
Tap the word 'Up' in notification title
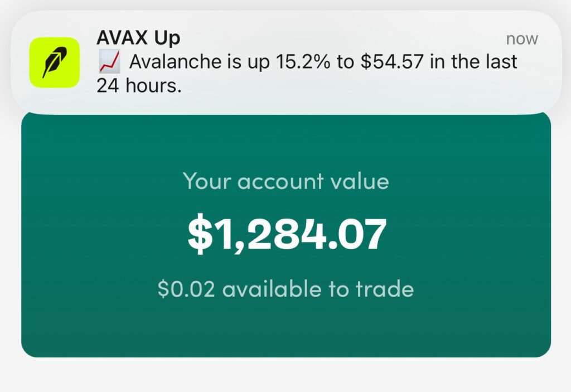click(x=167, y=38)
